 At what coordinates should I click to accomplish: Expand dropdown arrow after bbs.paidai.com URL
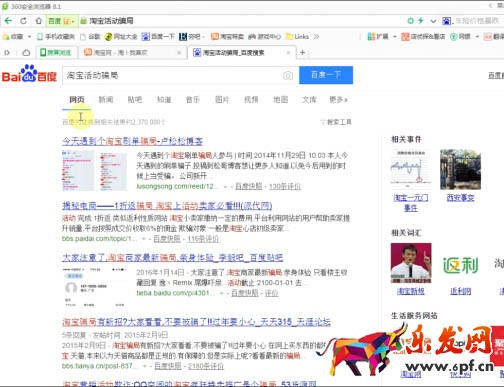144,239
